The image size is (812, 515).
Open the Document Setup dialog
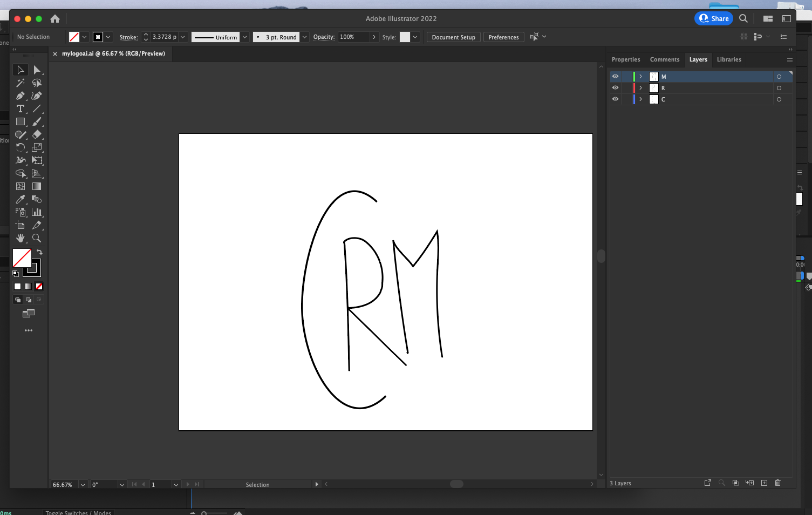453,37
